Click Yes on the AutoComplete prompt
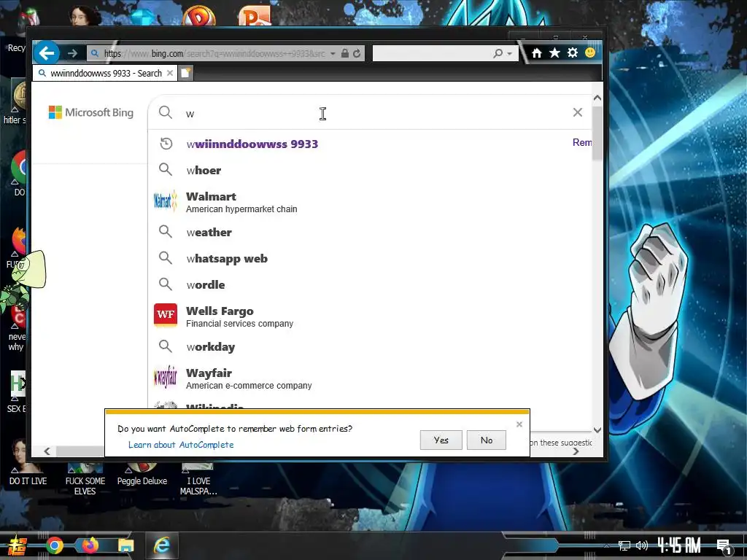Viewport: 747px width, 560px height. [x=441, y=440]
